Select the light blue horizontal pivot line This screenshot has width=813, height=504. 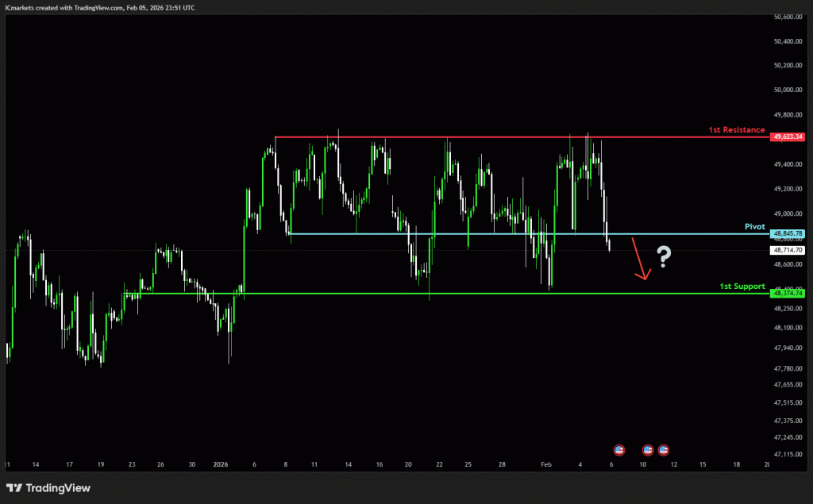[476, 233]
